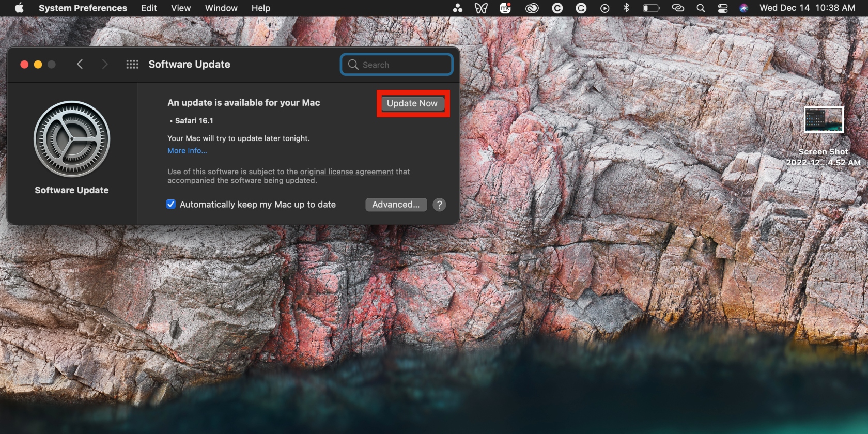This screenshot has width=868, height=434.
Task: Click the Bluetooth menu bar icon
Action: pos(626,8)
